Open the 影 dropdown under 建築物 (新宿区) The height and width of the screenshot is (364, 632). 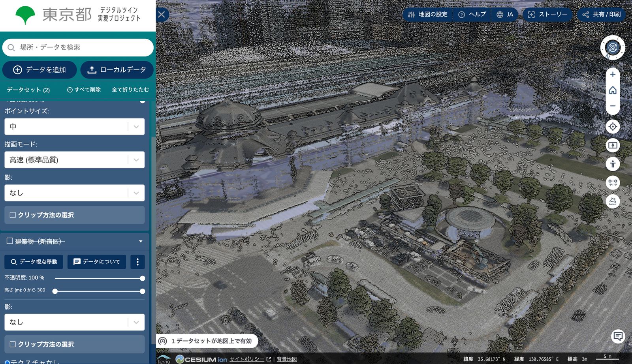tap(75, 322)
